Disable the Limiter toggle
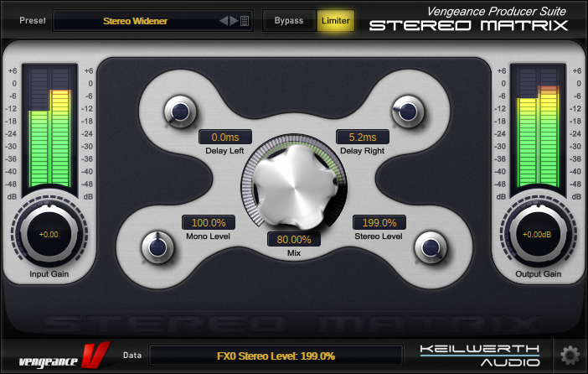588x374 pixels. point(336,20)
